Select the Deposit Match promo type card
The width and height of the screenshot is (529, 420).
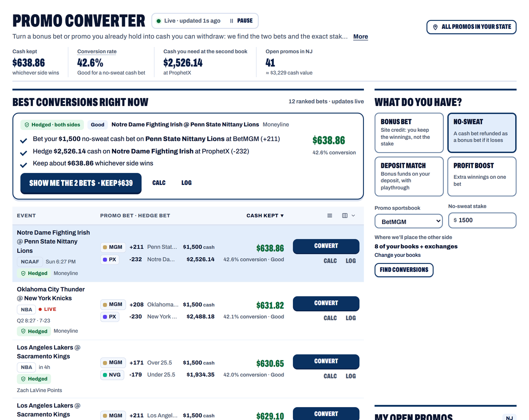tap(409, 176)
